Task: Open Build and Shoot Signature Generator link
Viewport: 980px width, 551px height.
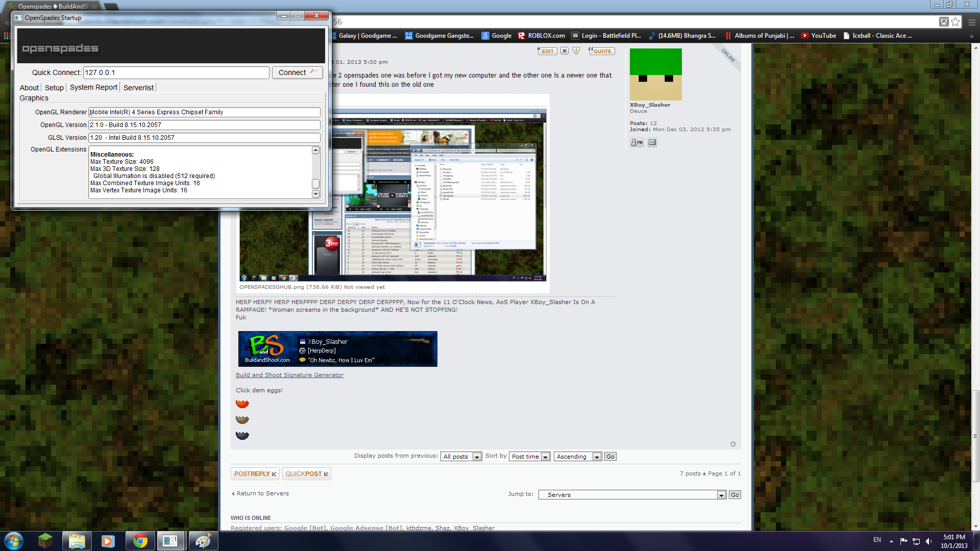Action: 289,375
